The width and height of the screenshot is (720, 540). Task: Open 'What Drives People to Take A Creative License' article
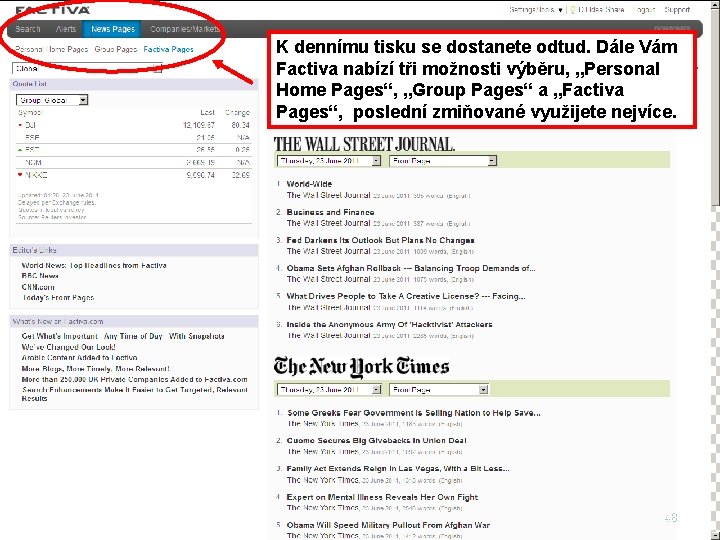[406, 296]
